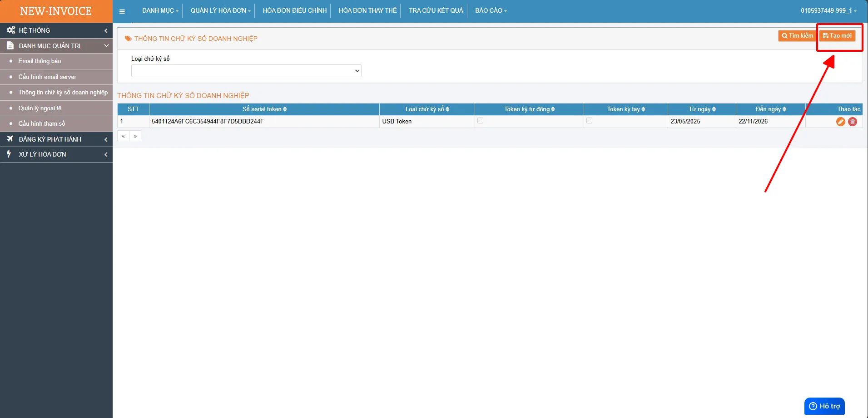Go to previous page with « button
This screenshot has height=418, width=868.
point(123,136)
